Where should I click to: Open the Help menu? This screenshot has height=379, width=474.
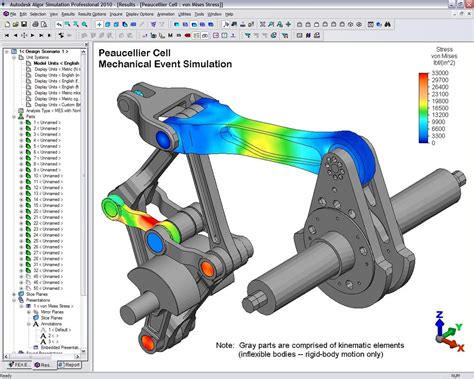(229, 14)
